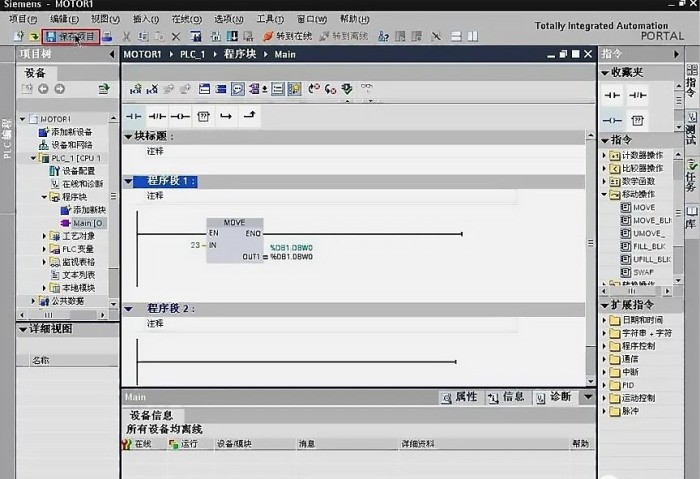Expand the 日期和时间 folder
This screenshot has height=479, width=700.
click(x=604, y=320)
